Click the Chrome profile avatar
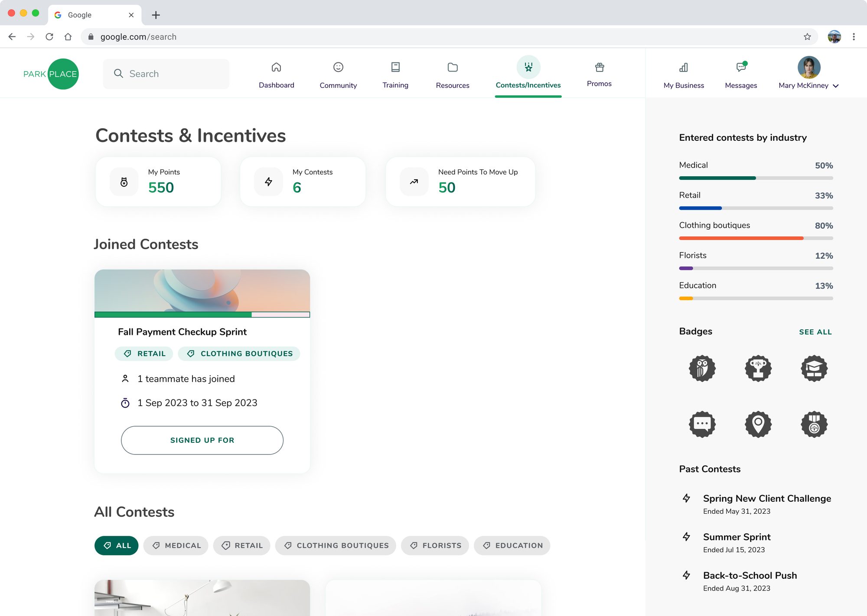The height and width of the screenshot is (616, 867). pyautogui.click(x=834, y=37)
